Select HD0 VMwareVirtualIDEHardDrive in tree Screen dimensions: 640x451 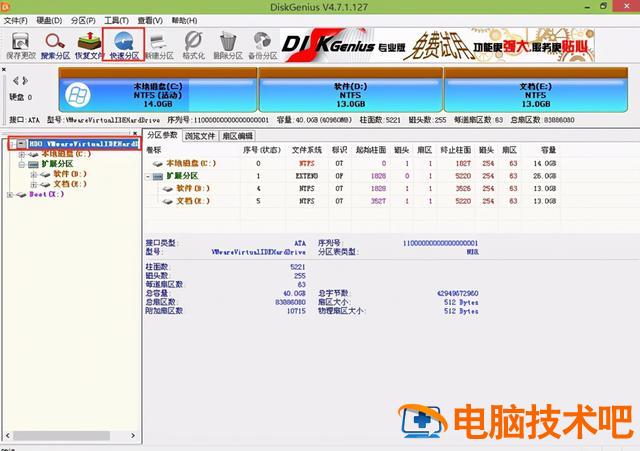tap(83, 144)
